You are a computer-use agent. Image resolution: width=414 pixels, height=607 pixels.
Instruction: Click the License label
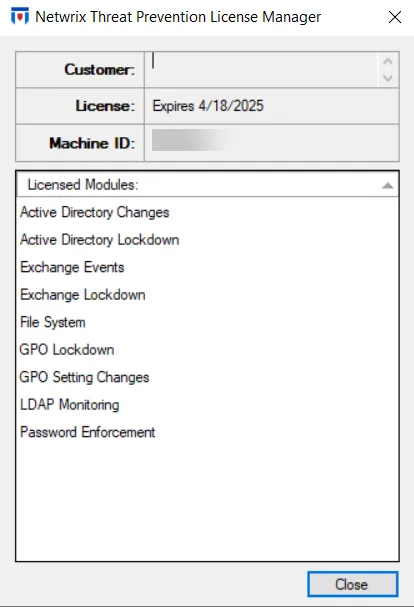click(105, 106)
